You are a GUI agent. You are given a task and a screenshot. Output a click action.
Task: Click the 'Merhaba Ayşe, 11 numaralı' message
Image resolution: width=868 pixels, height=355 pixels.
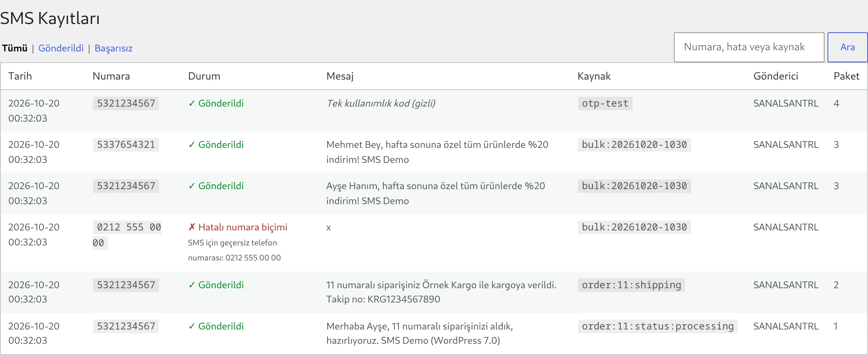click(420, 333)
